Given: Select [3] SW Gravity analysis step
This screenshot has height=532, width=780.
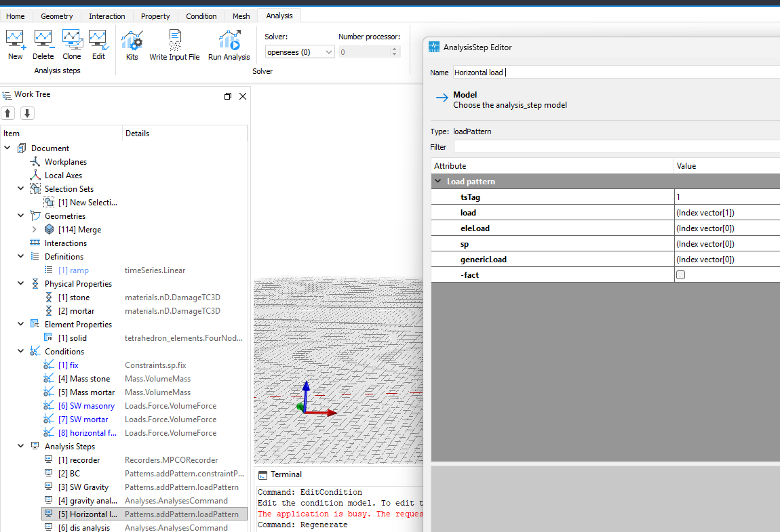Looking at the screenshot, I should click(83, 487).
